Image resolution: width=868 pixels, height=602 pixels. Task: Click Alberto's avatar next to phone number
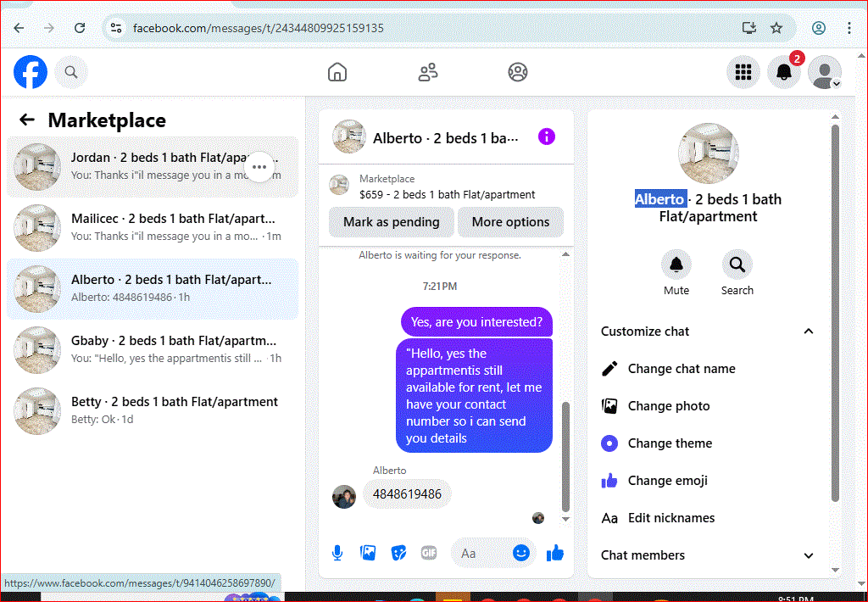(344, 497)
